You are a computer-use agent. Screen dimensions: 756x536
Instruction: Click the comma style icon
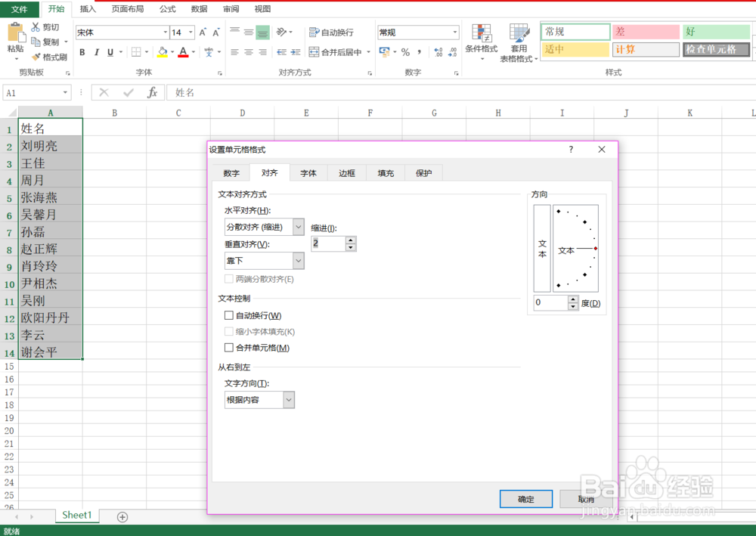click(419, 52)
